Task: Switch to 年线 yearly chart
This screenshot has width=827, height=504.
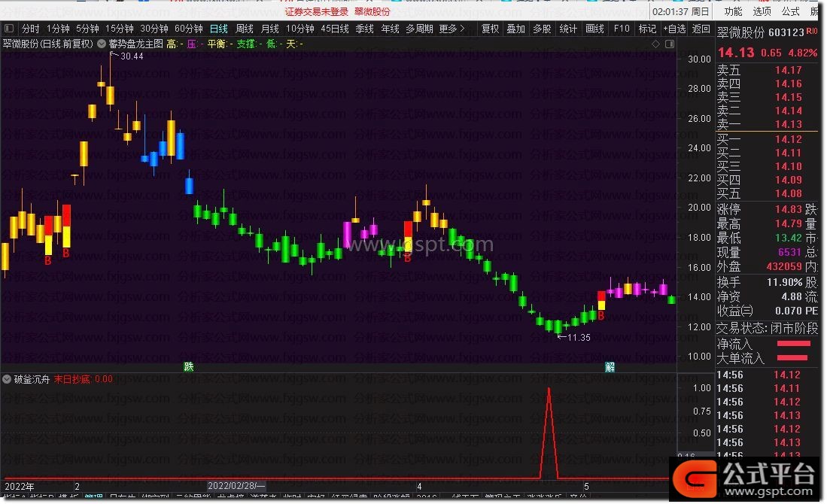Action: [x=391, y=29]
